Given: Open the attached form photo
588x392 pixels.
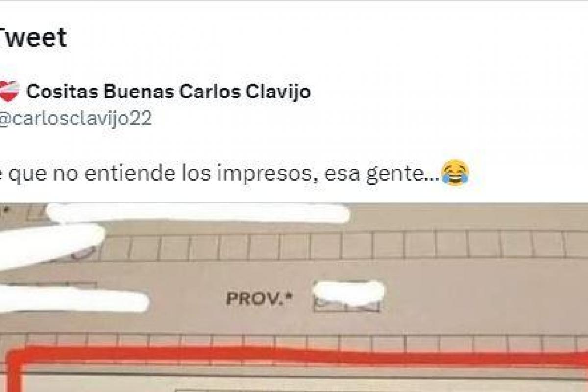Looking at the screenshot, I should 294,297.
